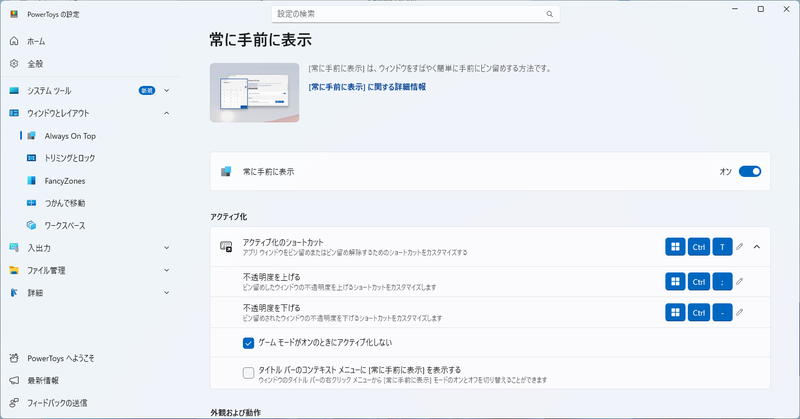Click the 新規 badge on システム ツール

(147, 90)
